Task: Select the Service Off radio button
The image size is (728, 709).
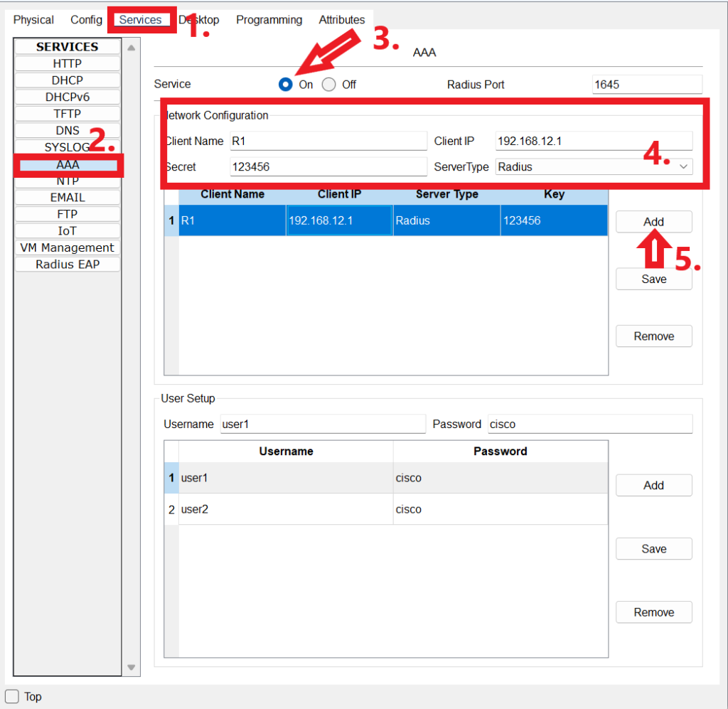Action: [328, 85]
